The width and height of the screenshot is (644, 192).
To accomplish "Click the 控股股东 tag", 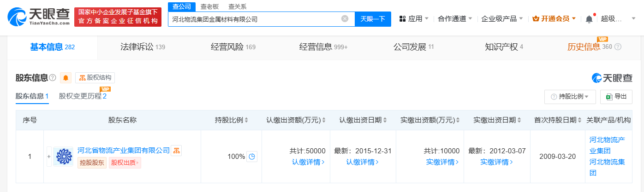I will point(92,163).
